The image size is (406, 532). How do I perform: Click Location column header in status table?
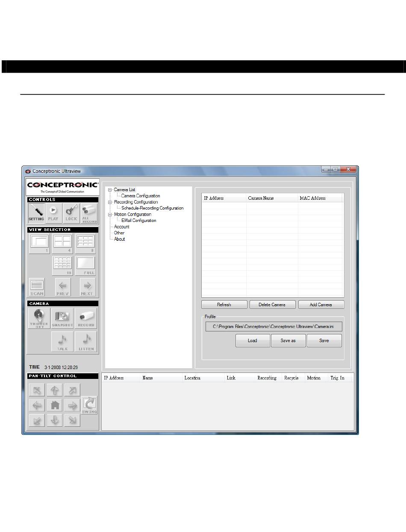point(204,378)
